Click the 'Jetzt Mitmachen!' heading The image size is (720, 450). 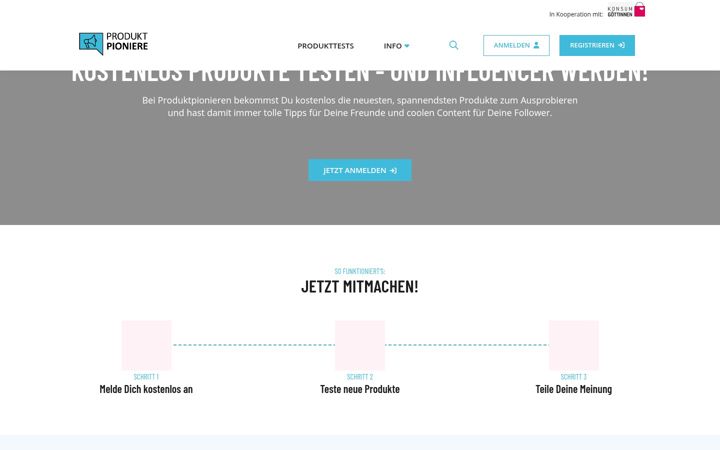tap(360, 287)
